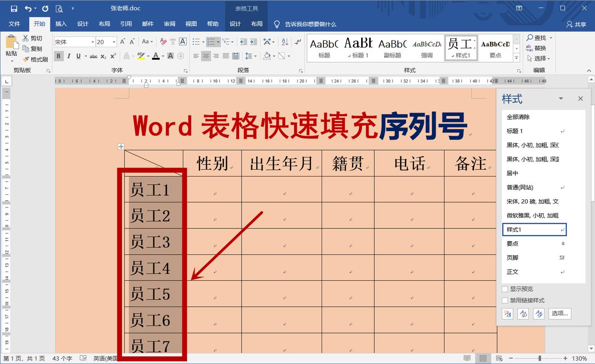This screenshot has width=595, height=364.
Task: Open the font name box showing 宋体
Action: 75,42
